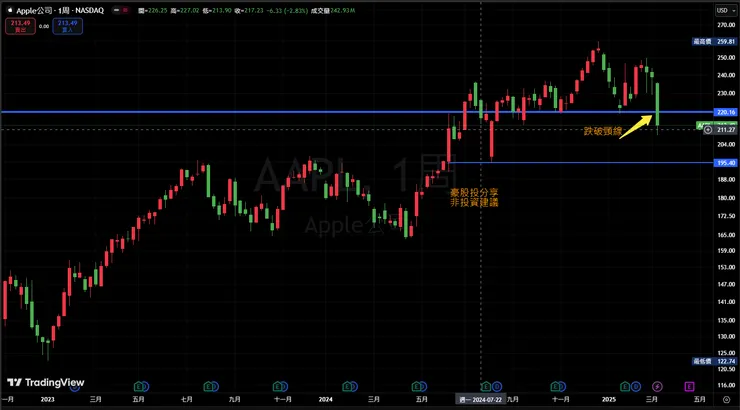Open the earnings E marker near 五月 2023
Image resolution: width=740 pixels, height=410 pixels.
(x=138, y=387)
